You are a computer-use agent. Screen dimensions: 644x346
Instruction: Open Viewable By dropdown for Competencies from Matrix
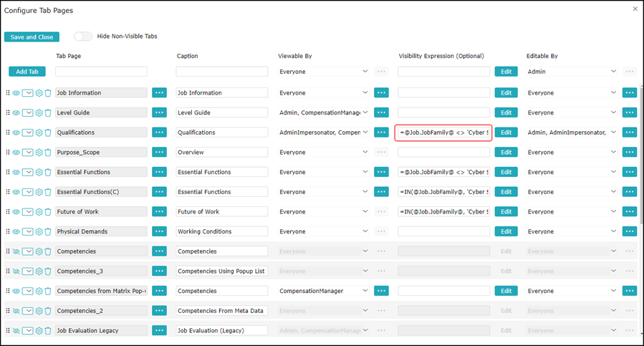[365, 292]
